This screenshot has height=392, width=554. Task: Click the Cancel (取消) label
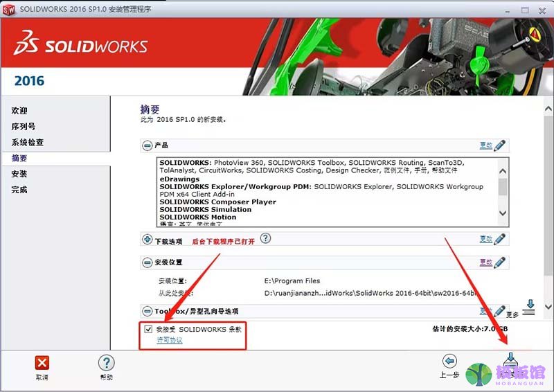tap(42, 377)
